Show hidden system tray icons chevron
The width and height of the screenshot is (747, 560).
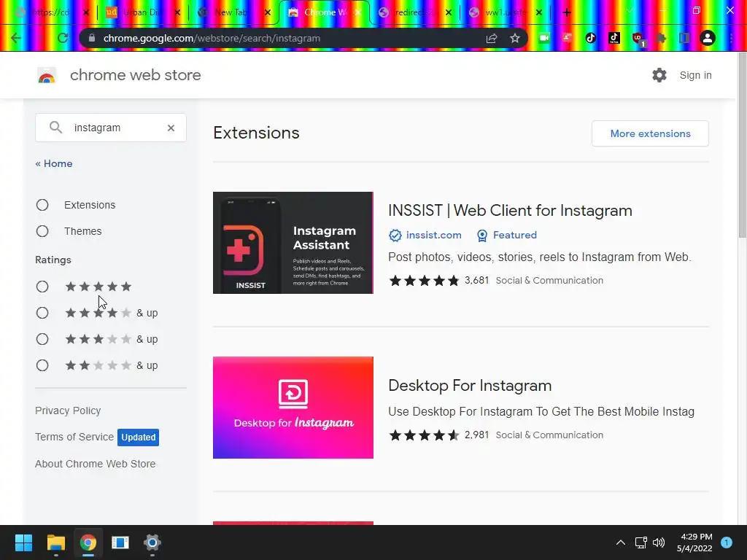(621, 542)
